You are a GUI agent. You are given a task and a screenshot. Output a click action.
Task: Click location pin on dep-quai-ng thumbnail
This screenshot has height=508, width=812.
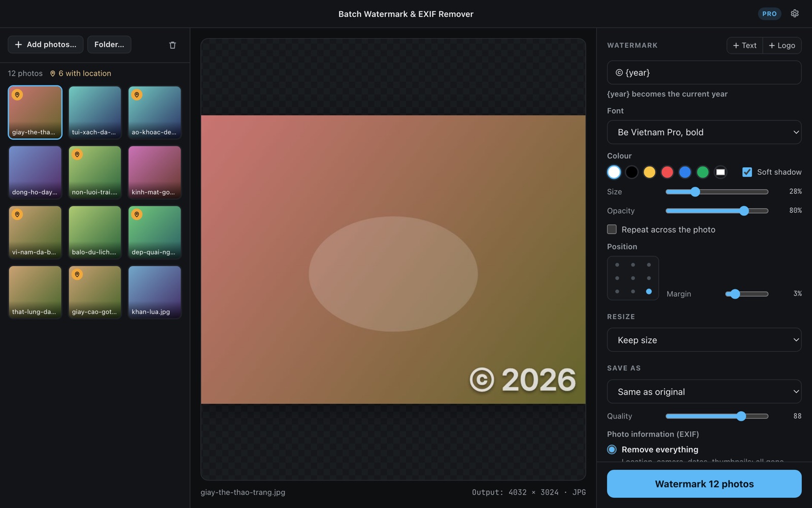tap(137, 214)
